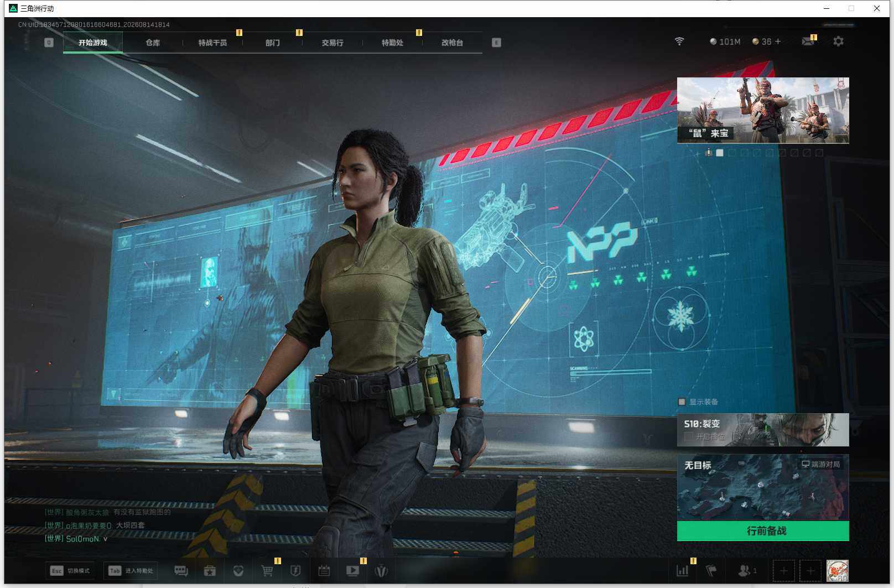The height and width of the screenshot is (588, 894).
Task: Click the suit-and-tie icon in bottom bar
Action: pyautogui.click(x=381, y=571)
